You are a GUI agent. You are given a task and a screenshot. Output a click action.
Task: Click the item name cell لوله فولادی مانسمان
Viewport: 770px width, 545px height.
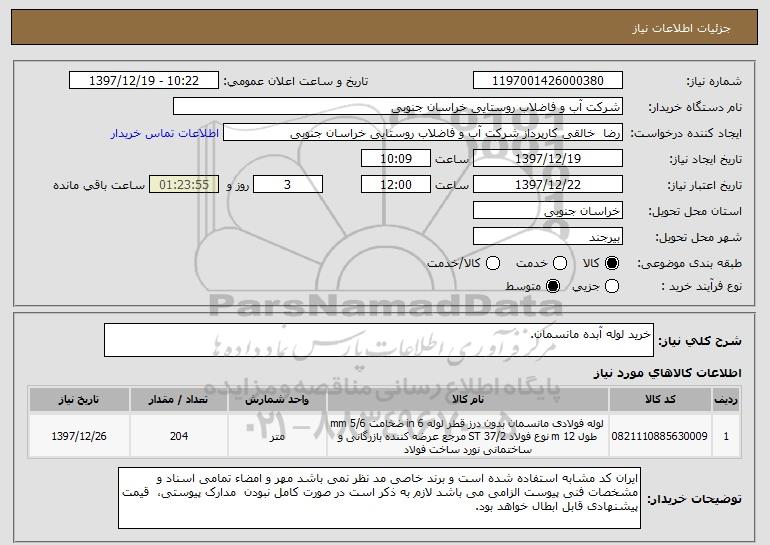coord(467,436)
